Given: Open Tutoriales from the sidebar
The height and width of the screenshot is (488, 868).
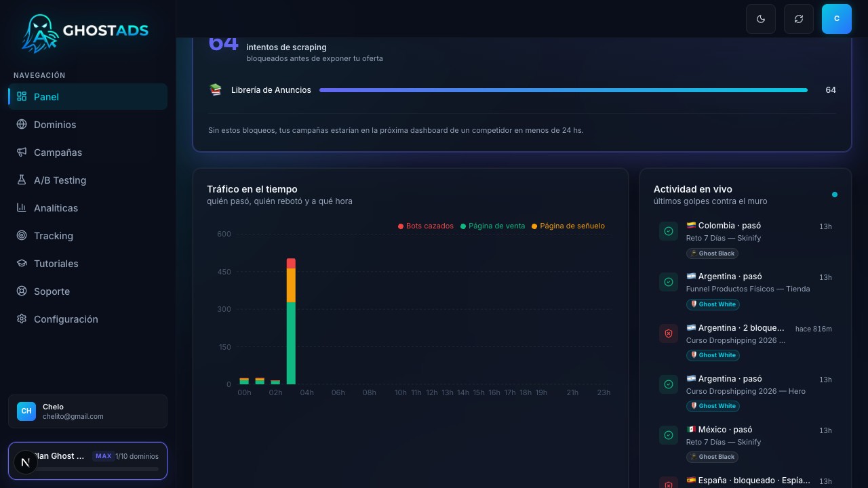Looking at the screenshot, I should coord(87,264).
